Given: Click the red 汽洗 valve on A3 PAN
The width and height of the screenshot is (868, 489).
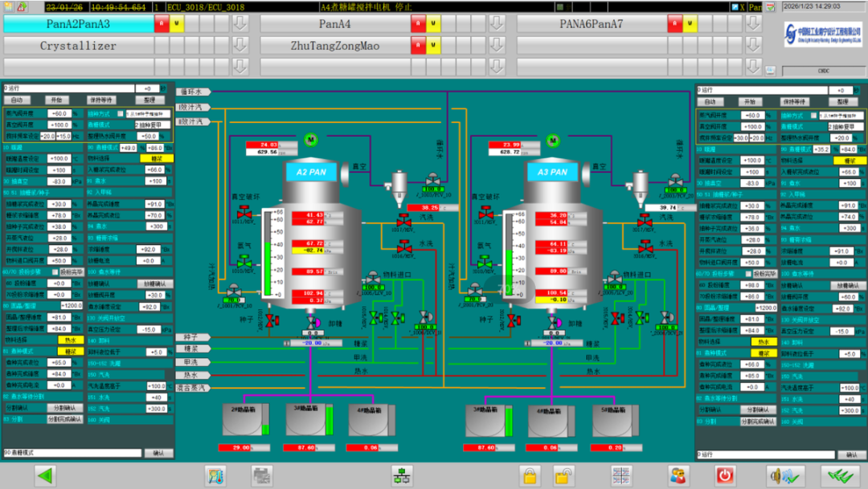Looking at the screenshot, I should click(x=645, y=220).
